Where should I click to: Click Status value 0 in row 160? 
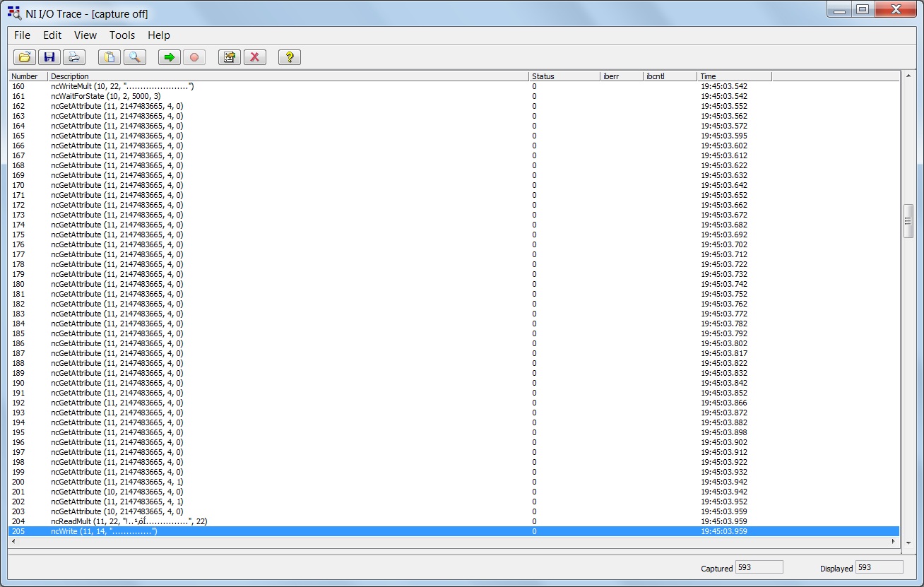click(534, 86)
